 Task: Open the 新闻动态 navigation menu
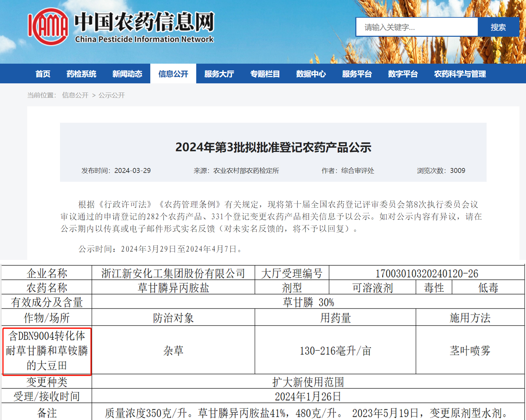tap(128, 74)
